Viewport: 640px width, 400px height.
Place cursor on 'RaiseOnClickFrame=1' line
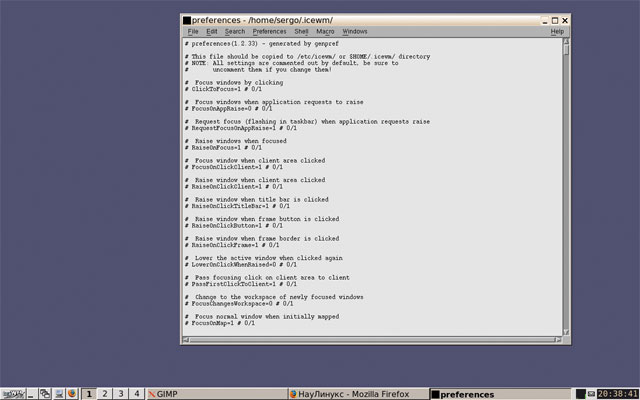tap(232, 245)
